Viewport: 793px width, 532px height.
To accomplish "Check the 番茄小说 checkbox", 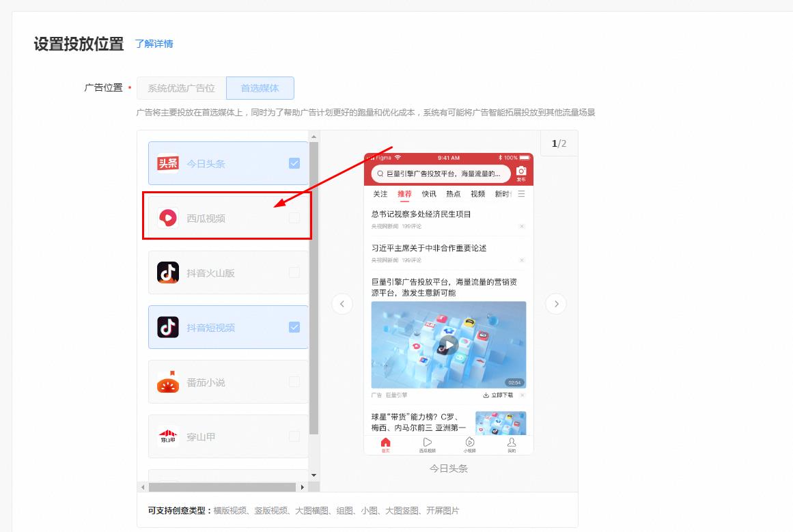I will pos(294,382).
